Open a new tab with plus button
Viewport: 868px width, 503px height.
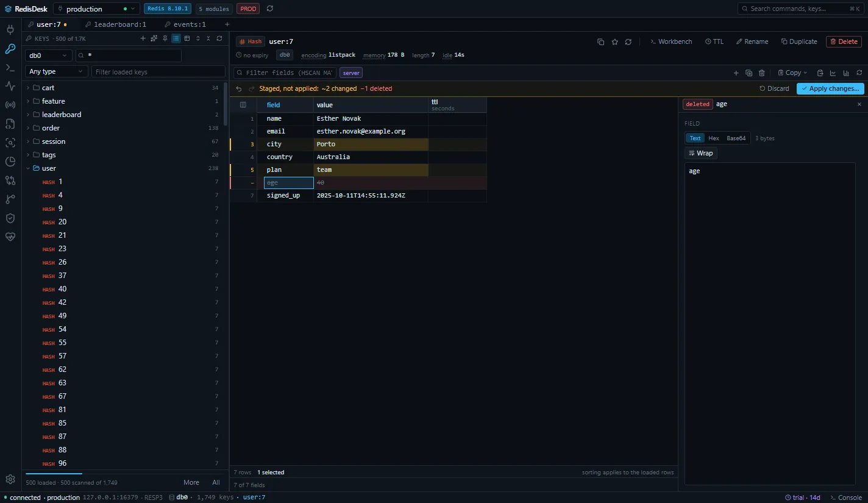(x=227, y=24)
